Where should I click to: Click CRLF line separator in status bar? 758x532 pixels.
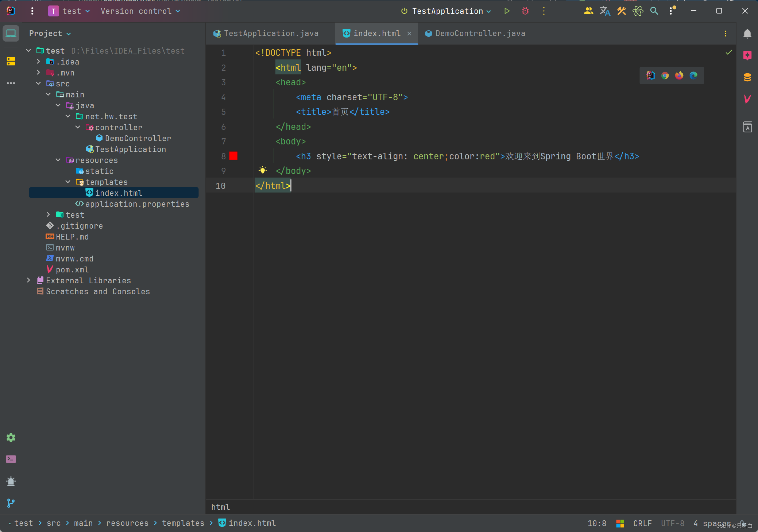click(x=642, y=523)
